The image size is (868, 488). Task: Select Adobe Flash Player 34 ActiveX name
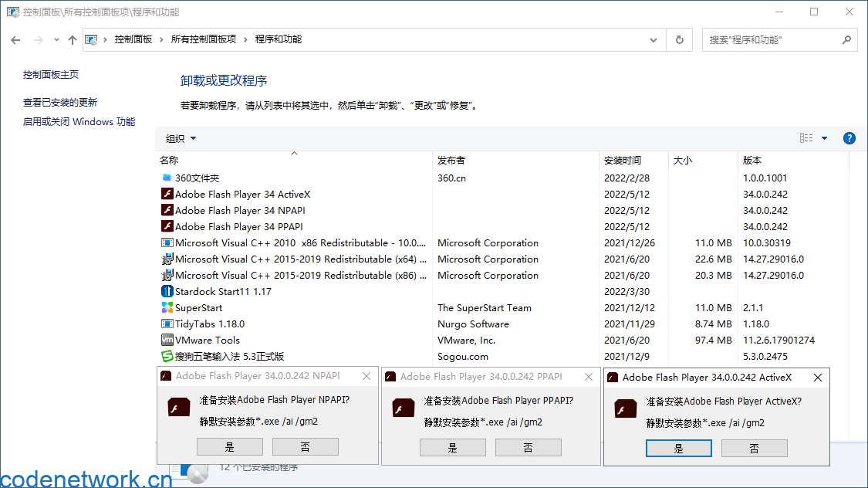coord(242,194)
